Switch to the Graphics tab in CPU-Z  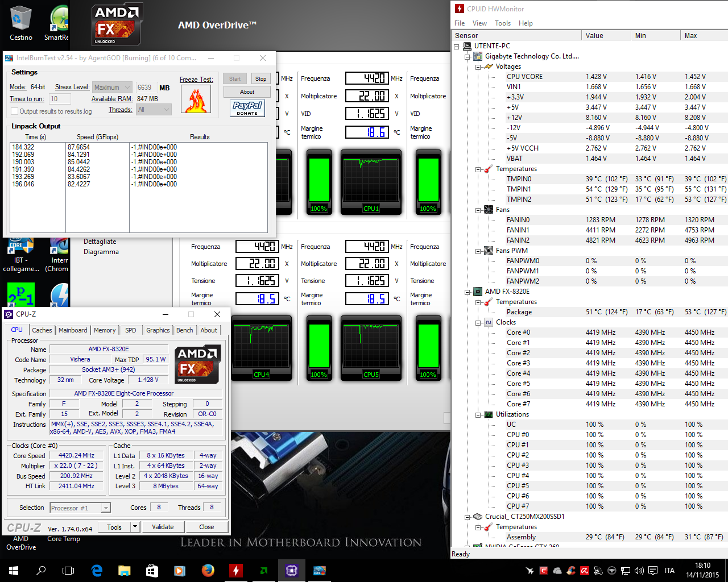[x=158, y=330]
